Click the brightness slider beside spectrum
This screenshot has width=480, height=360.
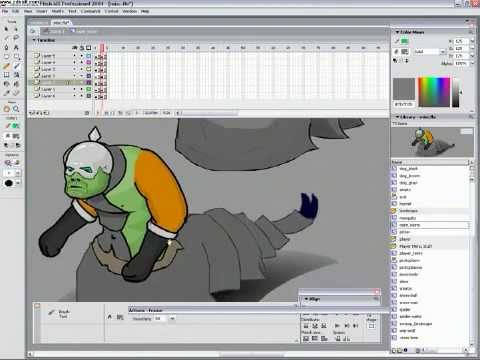pyautogui.click(x=456, y=93)
